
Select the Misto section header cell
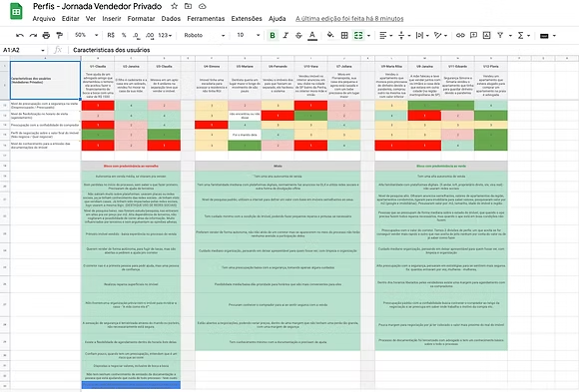[x=278, y=167]
